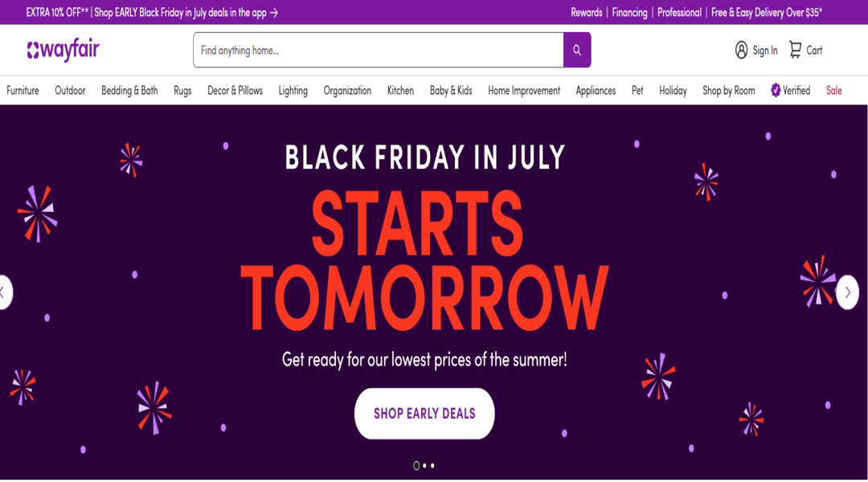The width and height of the screenshot is (868, 482).
Task: Open the Cart icon
Action: [795, 50]
